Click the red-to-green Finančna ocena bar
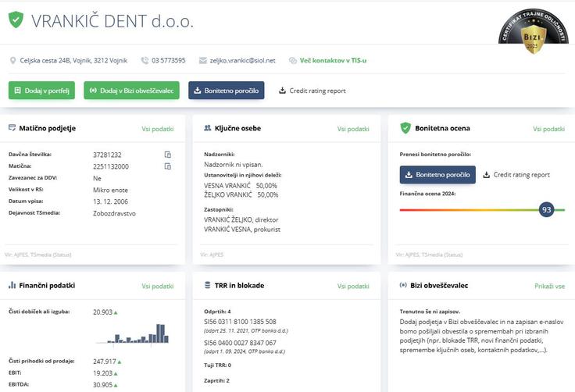This screenshot has width=575, height=392. pos(482,210)
